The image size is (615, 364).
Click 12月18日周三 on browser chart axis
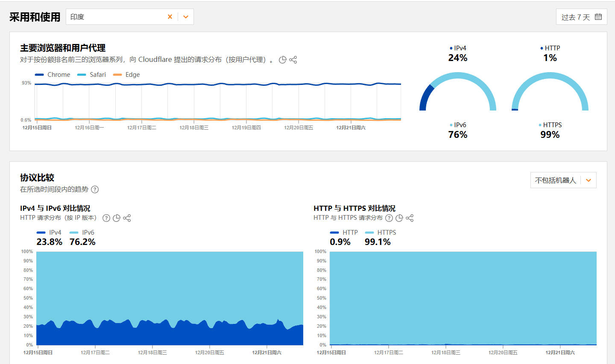coord(194,128)
